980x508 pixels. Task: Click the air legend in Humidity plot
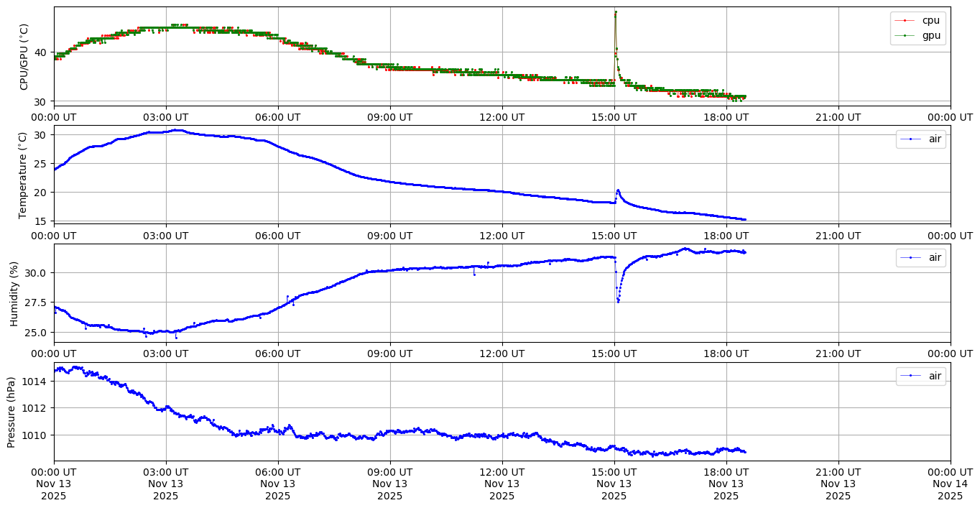tap(934, 257)
